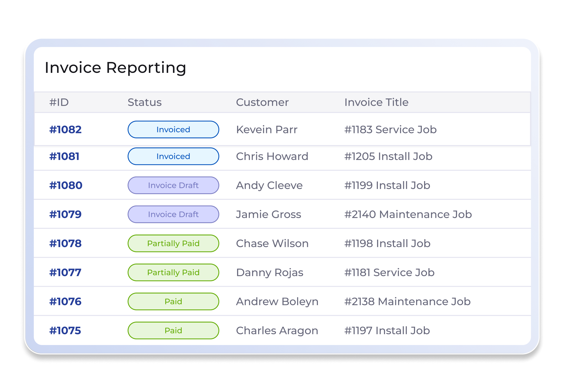Click the #1198 Install Job title
Image resolution: width=564 pixels, height=392 pixels.
[388, 244]
